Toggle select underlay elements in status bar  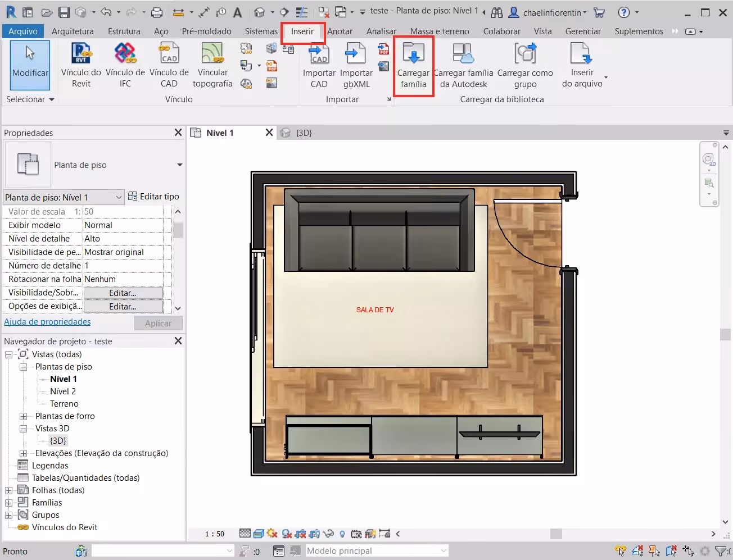coord(637,551)
